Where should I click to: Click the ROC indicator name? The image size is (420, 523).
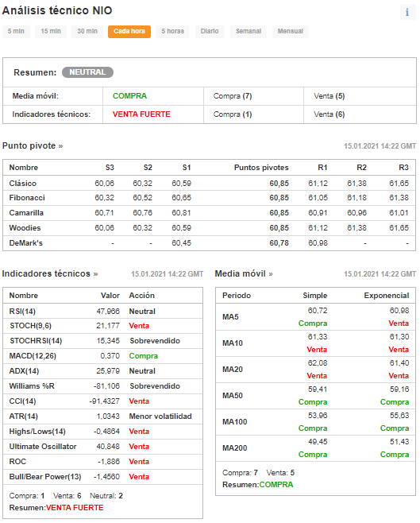tap(17, 462)
